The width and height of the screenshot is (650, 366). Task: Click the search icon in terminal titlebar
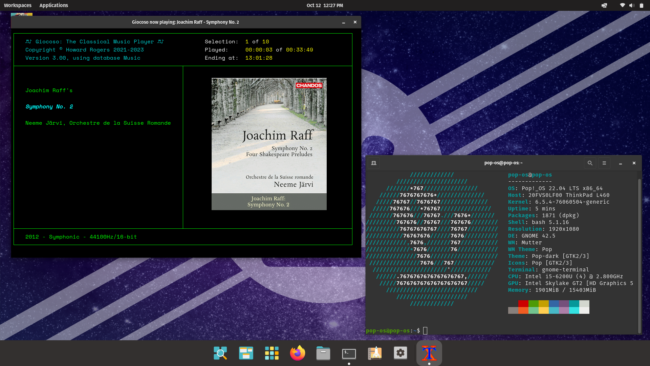tap(590, 163)
